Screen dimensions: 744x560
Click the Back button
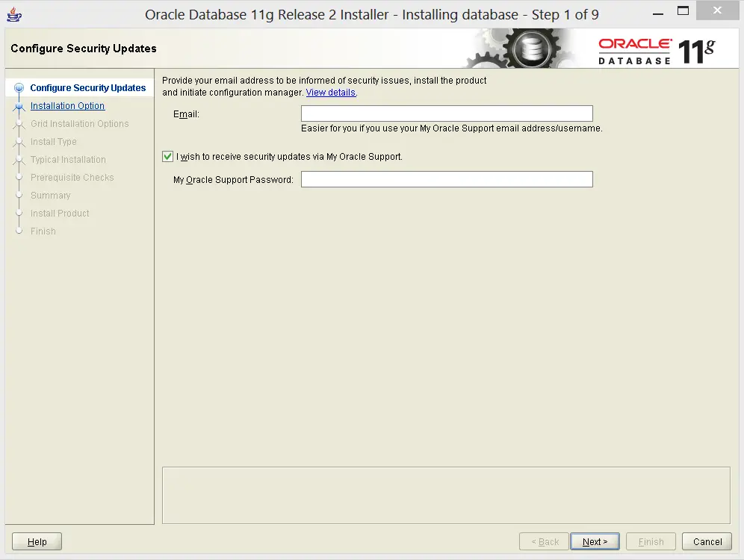544,541
